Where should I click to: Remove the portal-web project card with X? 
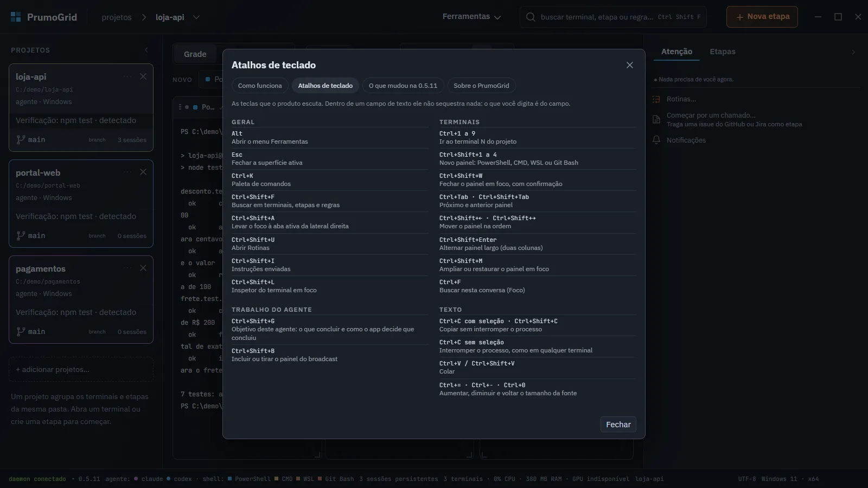point(143,172)
